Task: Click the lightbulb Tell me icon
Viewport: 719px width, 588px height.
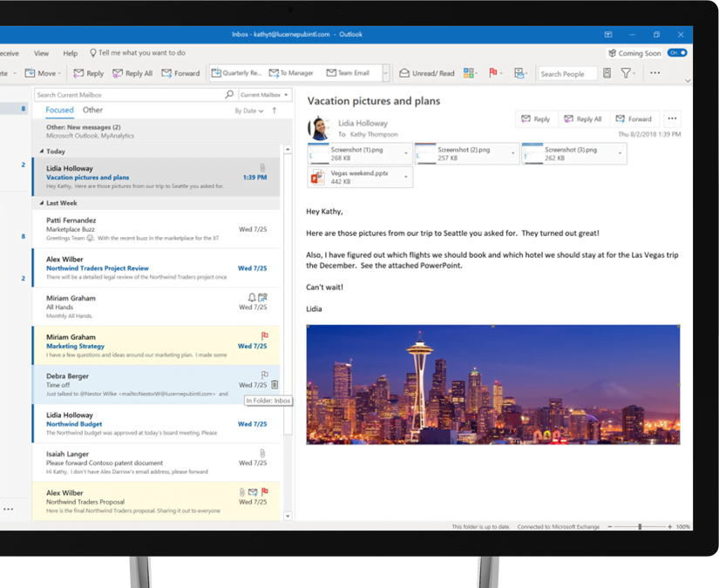Action: [x=93, y=53]
